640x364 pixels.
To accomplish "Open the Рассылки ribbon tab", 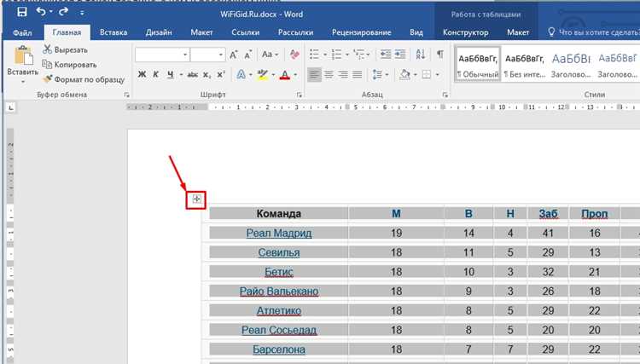I will tap(295, 32).
